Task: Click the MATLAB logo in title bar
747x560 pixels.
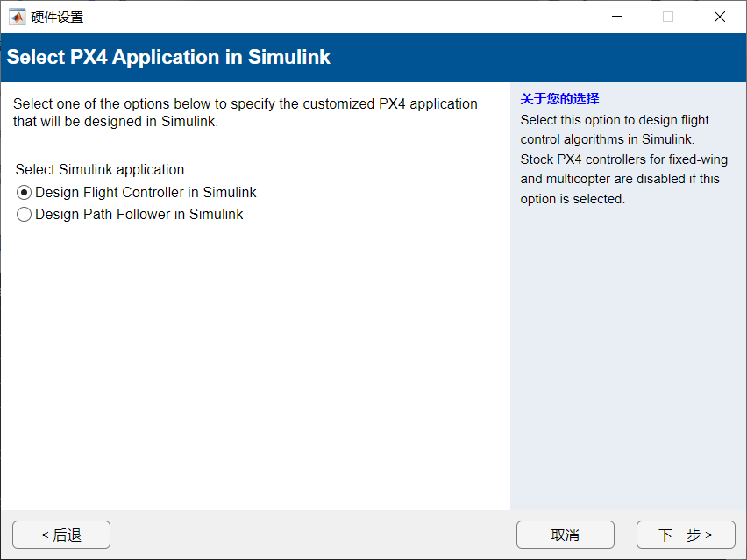Action: point(18,17)
